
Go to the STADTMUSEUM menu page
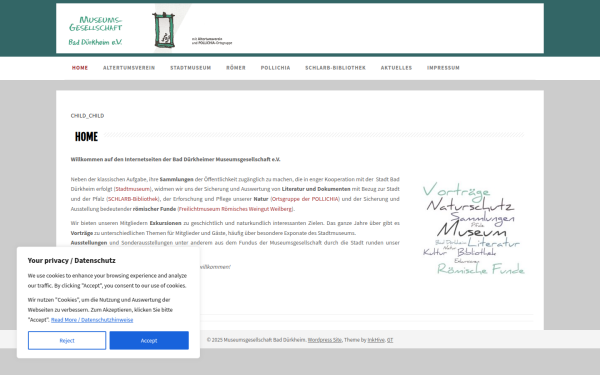191,68
